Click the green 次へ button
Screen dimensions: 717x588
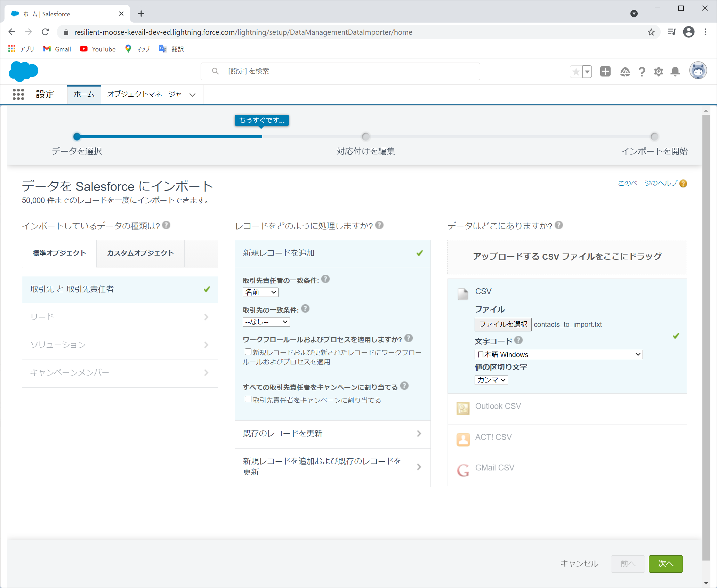tap(665, 563)
